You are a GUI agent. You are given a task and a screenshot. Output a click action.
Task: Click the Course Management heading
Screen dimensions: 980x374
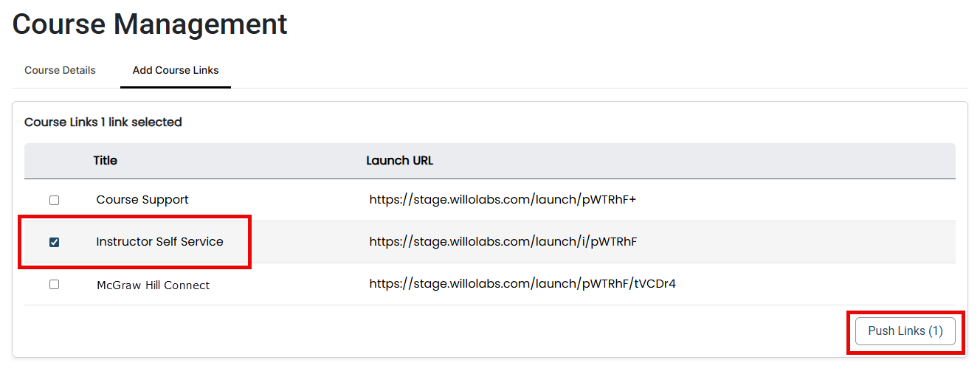[150, 24]
